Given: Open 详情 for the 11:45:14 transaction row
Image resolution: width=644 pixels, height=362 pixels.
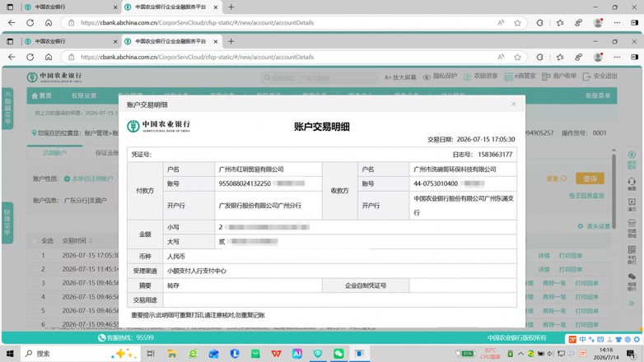Looking at the screenshot, I should pyautogui.click(x=544, y=270).
